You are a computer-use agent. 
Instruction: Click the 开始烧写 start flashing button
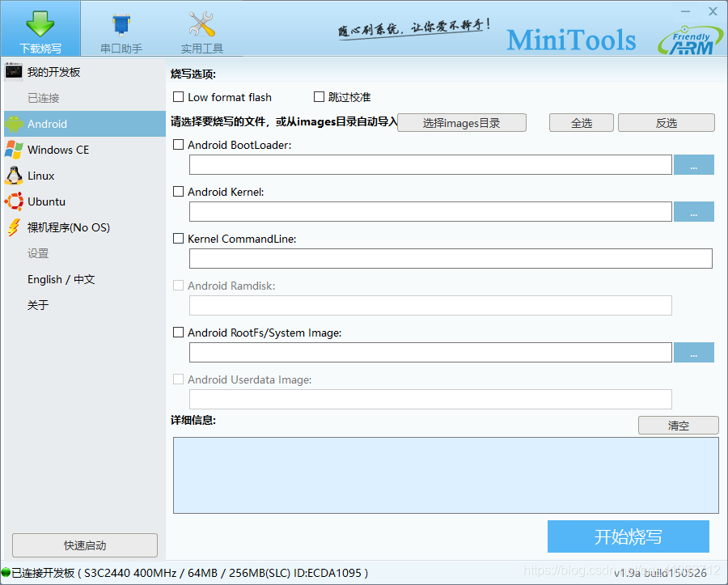pyautogui.click(x=629, y=536)
